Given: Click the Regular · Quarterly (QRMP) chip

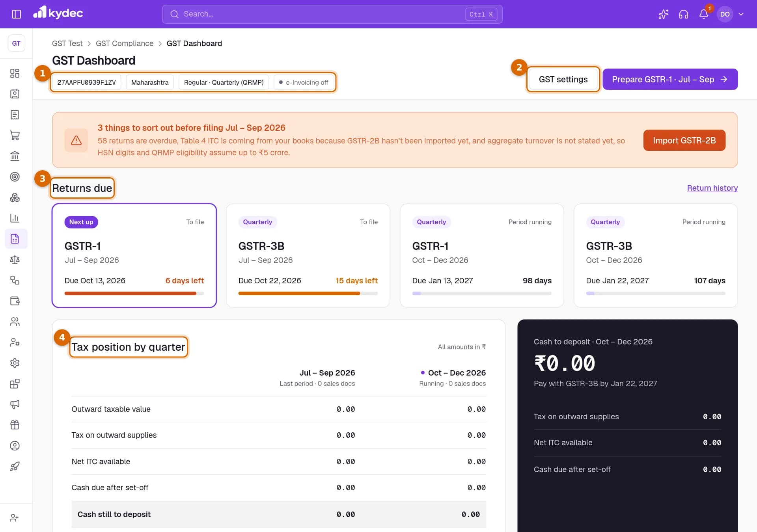Looking at the screenshot, I should click(x=224, y=82).
